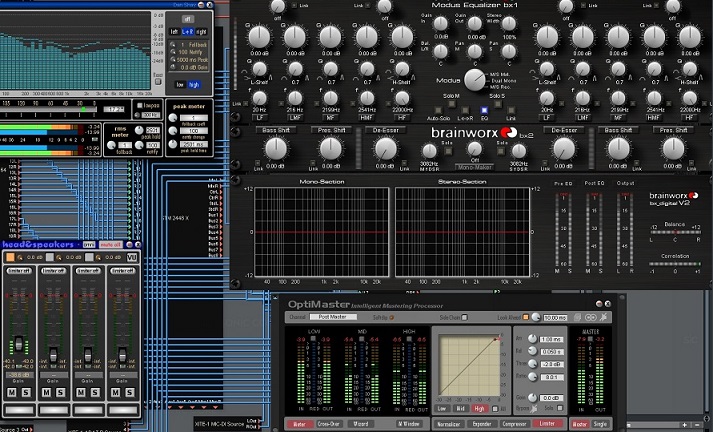Click the copy preset icon in OptiMaster top bar
The height and width of the screenshot is (432, 713).
pos(577,317)
